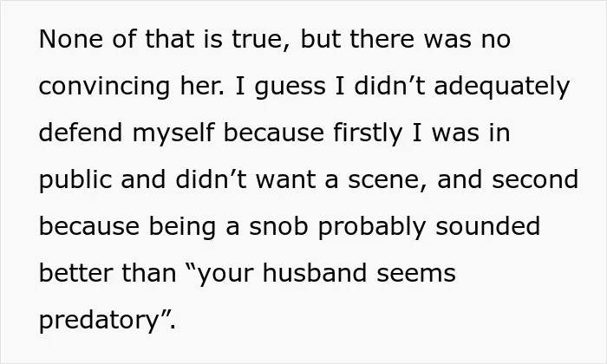Click the word "predatory" in the last line
The height and width of the screenshot is (364, 607).
[x=100, y=321]
